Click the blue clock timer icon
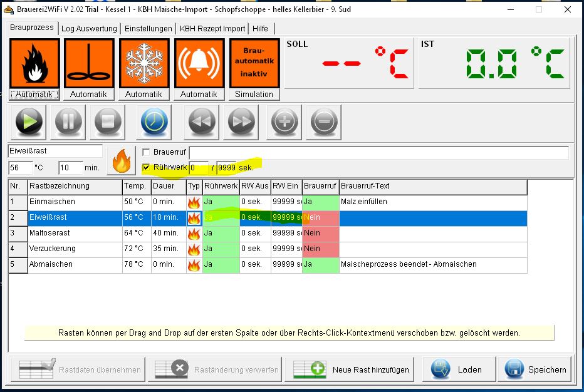This screenshot has height=392, width=584. [155, 121]
